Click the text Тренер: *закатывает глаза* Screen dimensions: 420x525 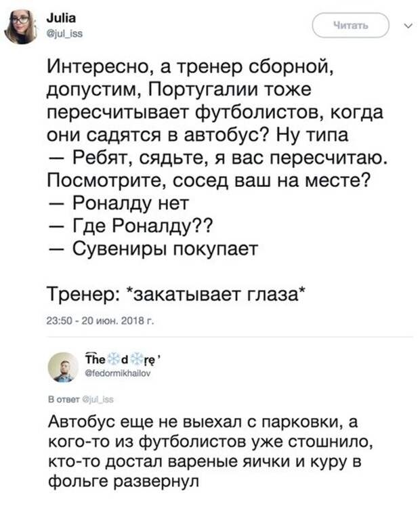tap(175, 295)
